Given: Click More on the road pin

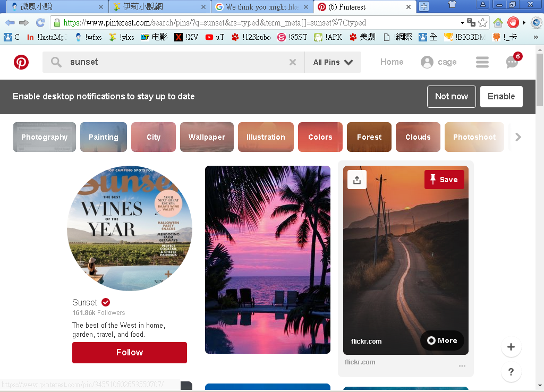Looking at the screenshot, I should click(442, 340).
